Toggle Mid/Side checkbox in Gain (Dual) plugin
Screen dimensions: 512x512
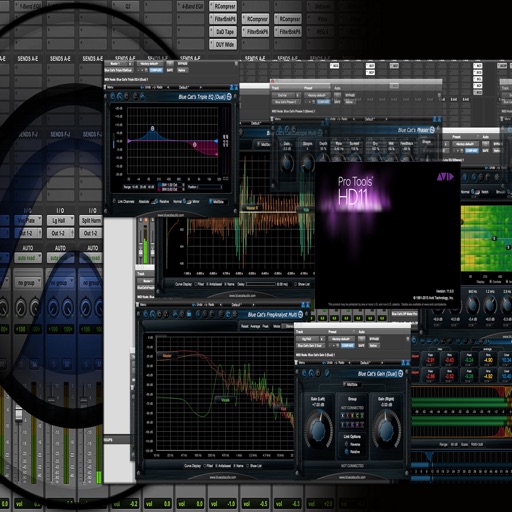pos(351,385)
